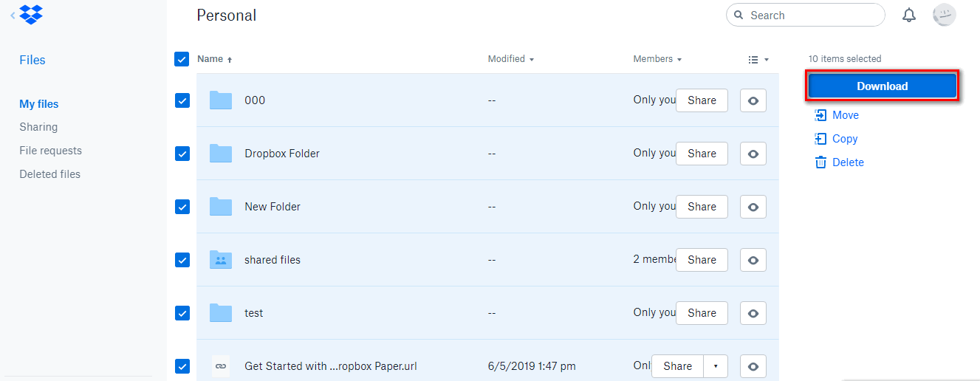Click the Dropbox logo icon
Screen dimensions: 980x381
tap(31, 14)
